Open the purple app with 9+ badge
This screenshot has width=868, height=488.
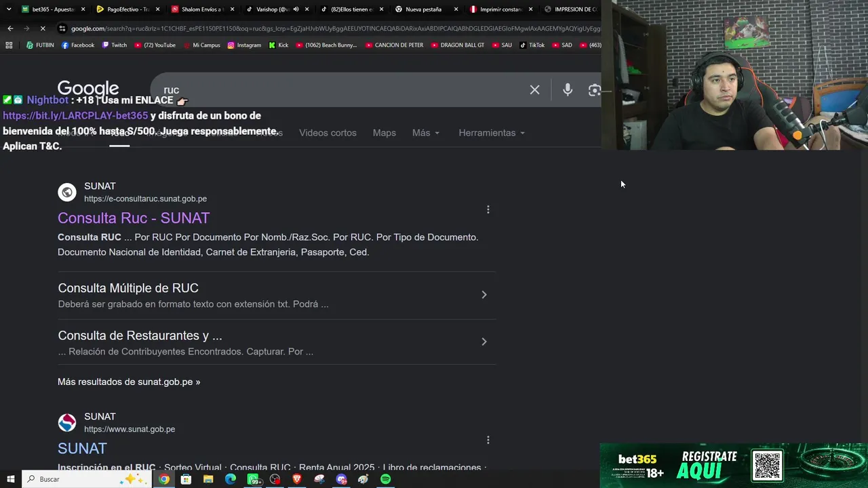pos(341,479)
